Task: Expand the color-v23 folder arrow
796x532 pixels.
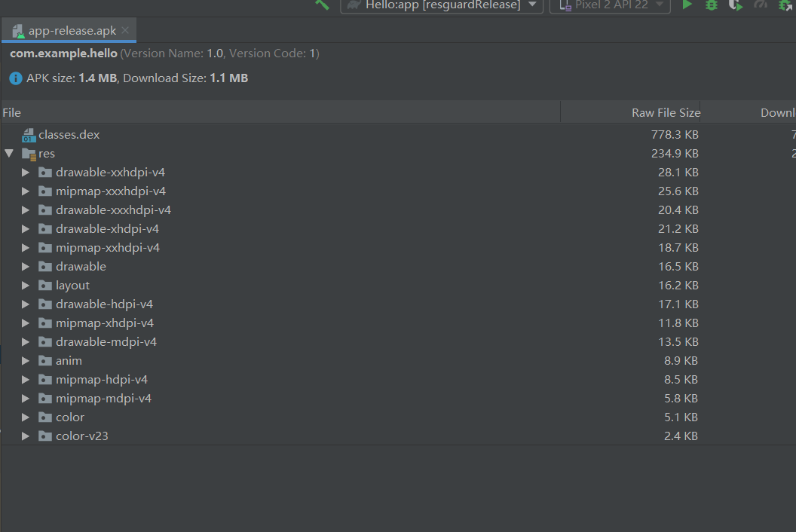Action: click(25, 436)
